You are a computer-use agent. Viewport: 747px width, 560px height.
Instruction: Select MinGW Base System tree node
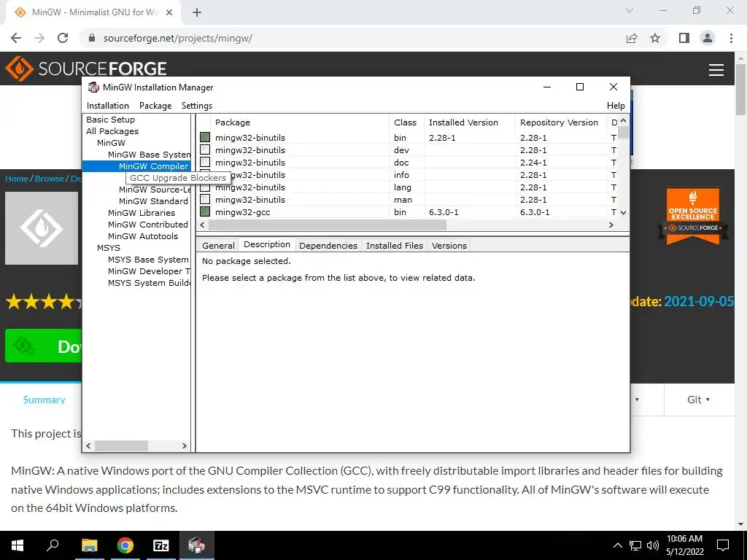tap(149, 155)
